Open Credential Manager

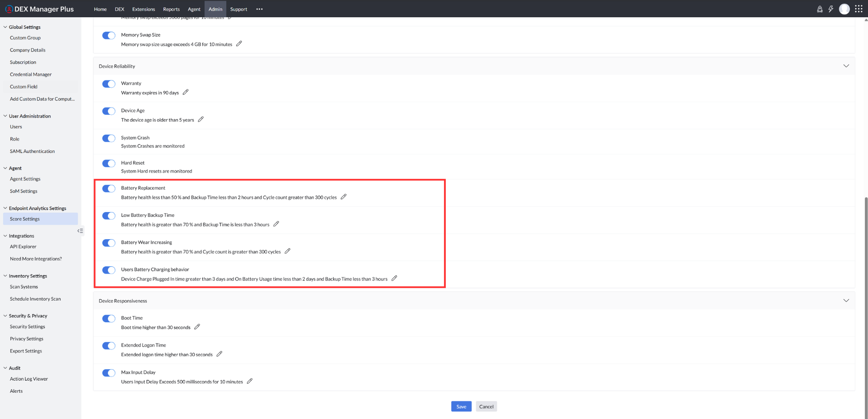31,75
